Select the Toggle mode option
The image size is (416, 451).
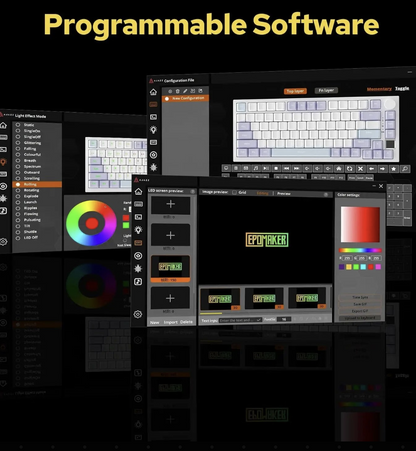point(402,88)
